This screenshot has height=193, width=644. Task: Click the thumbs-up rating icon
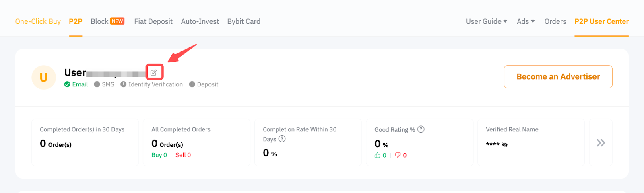[378, 155]
